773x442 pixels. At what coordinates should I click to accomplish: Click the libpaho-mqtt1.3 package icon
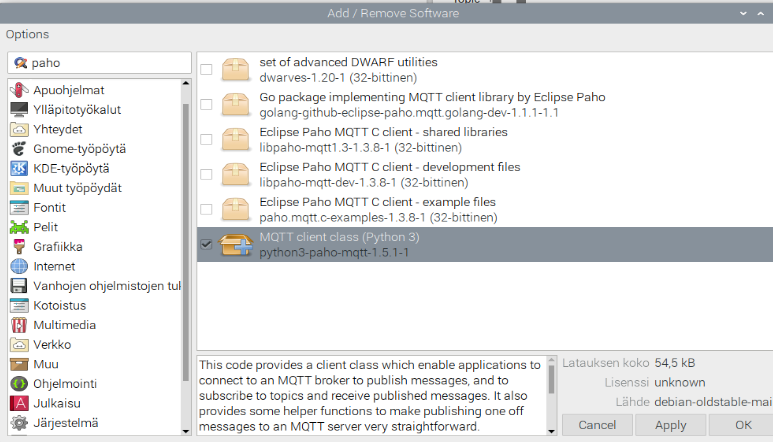tap(235, 139)
